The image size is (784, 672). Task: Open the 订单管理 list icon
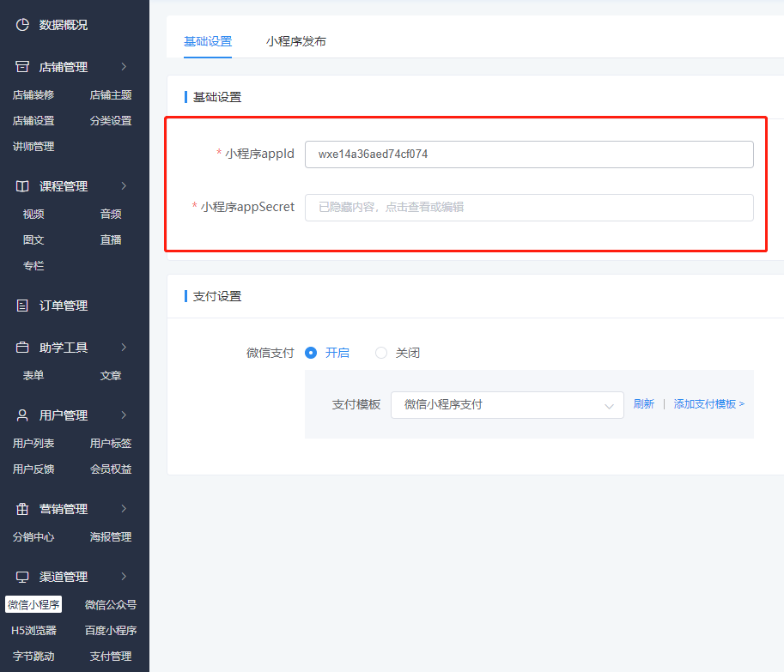pos(22,306)
